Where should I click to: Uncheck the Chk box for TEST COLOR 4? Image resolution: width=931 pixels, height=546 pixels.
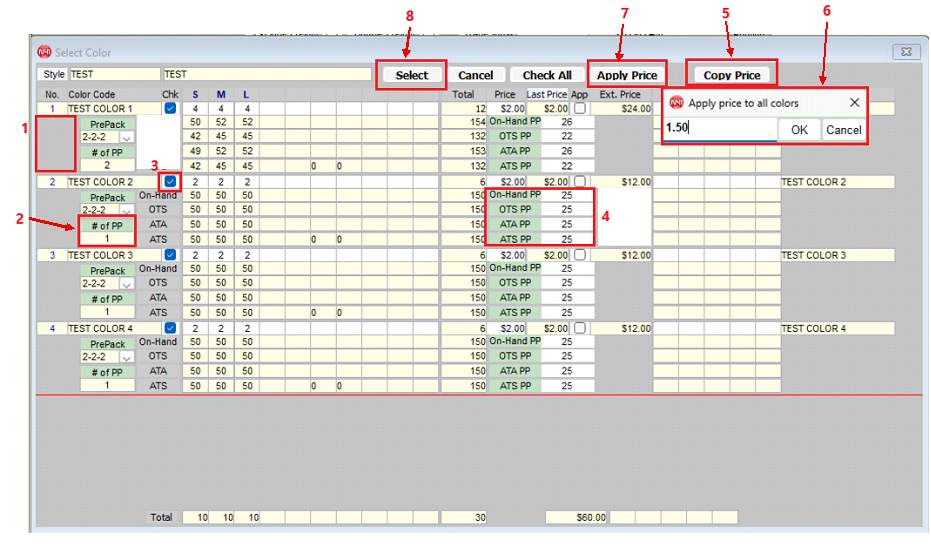coord(170,328)
